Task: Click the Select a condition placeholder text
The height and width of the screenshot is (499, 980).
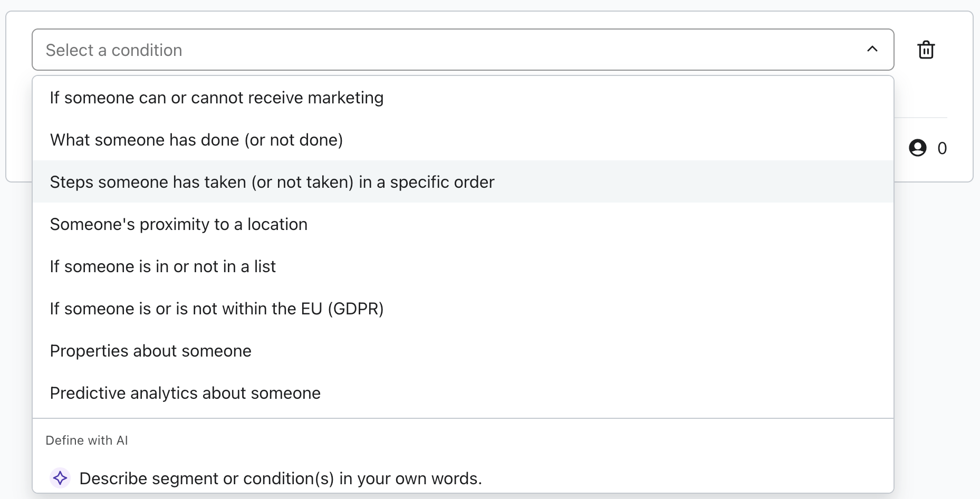Action: (114, 50)
